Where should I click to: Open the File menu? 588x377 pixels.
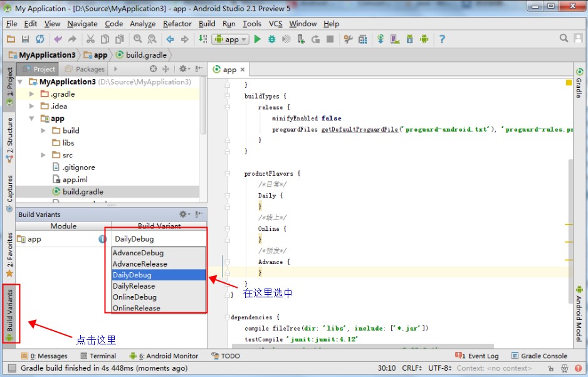click(12, 24)
